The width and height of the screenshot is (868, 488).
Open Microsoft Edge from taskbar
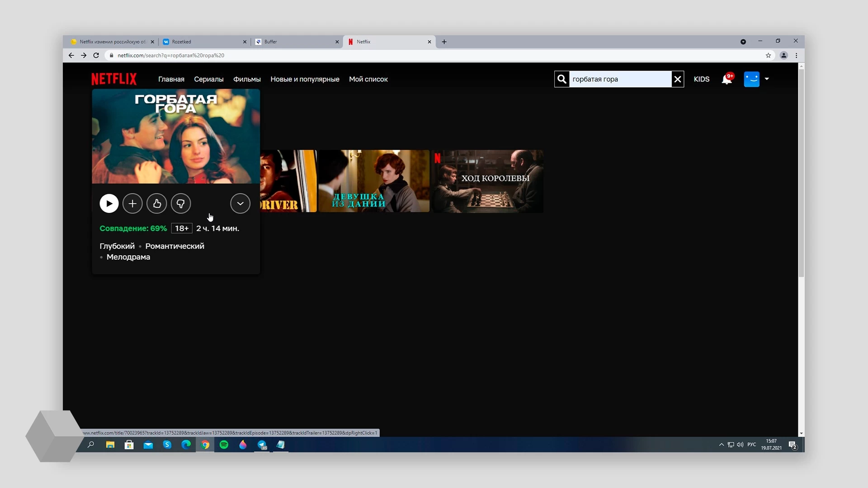point(186,445)
